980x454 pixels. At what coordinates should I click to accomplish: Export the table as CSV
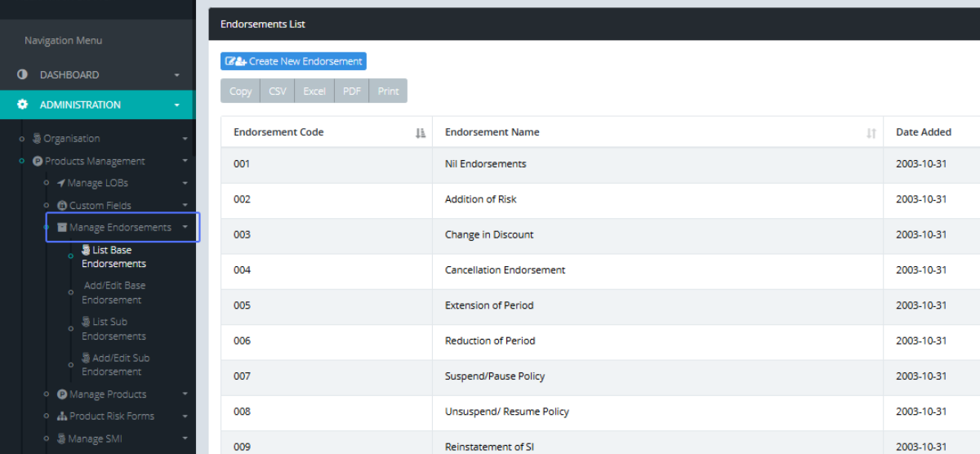pyautogui.click(x=278, y=91)
